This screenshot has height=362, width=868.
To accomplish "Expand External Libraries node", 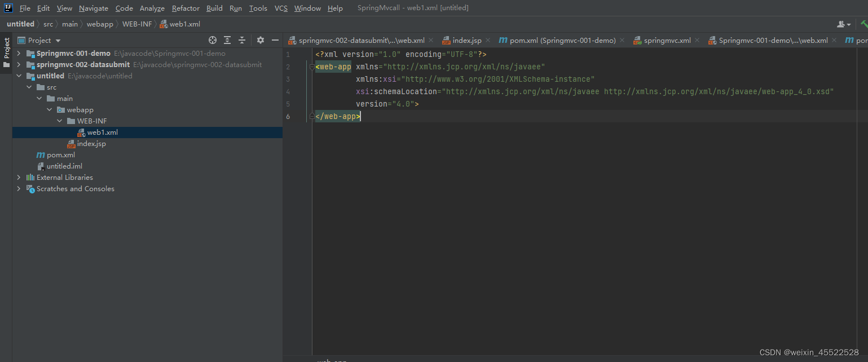I will point(19,178).
